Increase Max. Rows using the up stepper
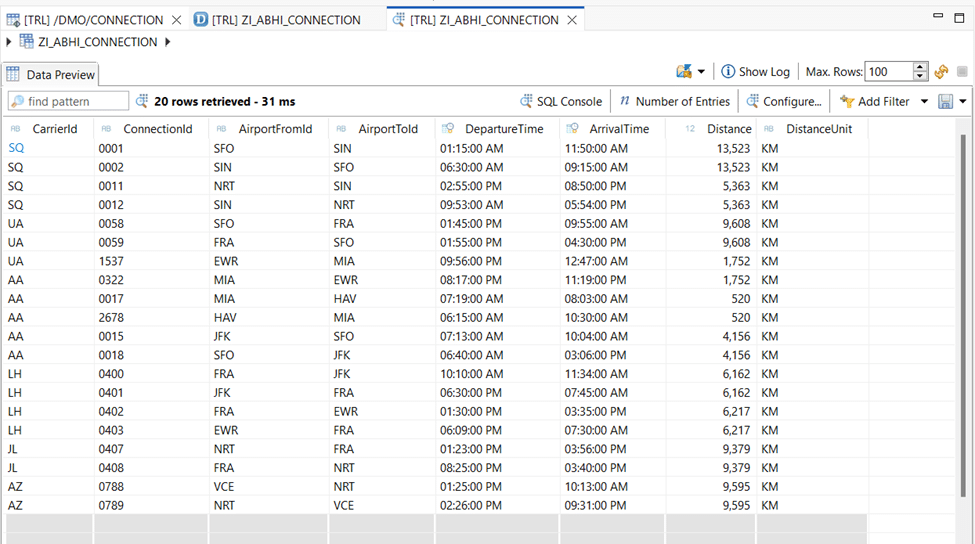This screenshot has width=975, height=544. pos(919,67)
